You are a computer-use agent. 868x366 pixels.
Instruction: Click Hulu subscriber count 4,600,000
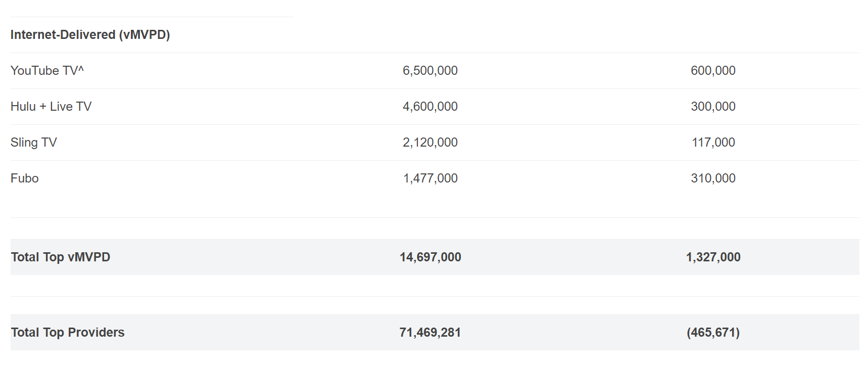[430, 107]
